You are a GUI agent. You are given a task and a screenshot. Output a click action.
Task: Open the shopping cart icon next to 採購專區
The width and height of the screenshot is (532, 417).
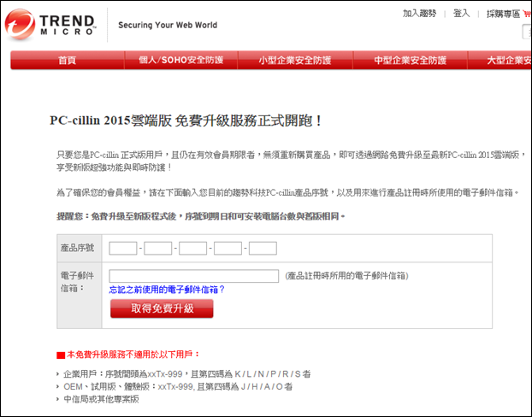[527, 14]
